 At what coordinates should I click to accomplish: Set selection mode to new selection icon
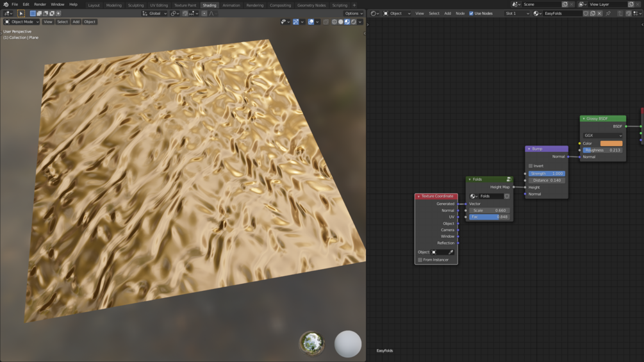(33, 13)
